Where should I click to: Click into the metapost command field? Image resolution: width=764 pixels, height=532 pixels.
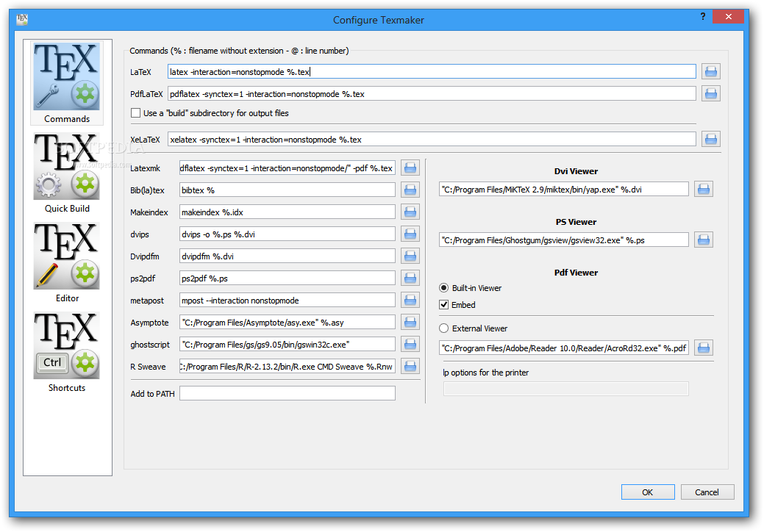287,301
